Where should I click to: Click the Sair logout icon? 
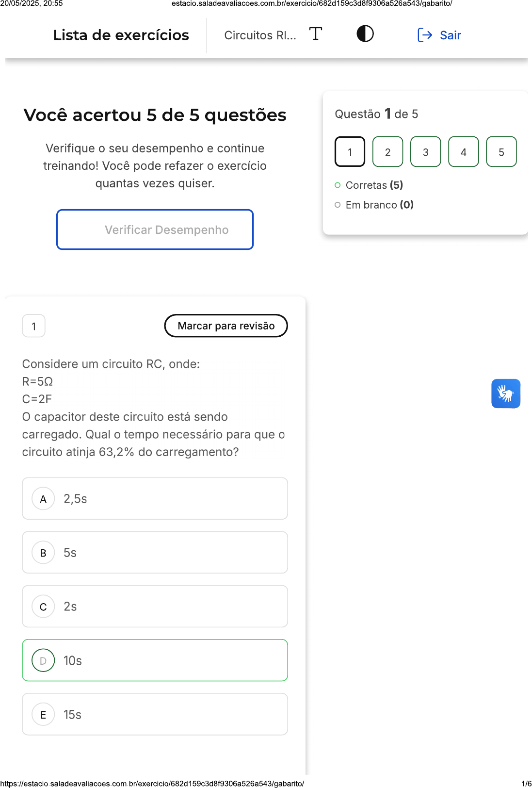click(424, 35)
